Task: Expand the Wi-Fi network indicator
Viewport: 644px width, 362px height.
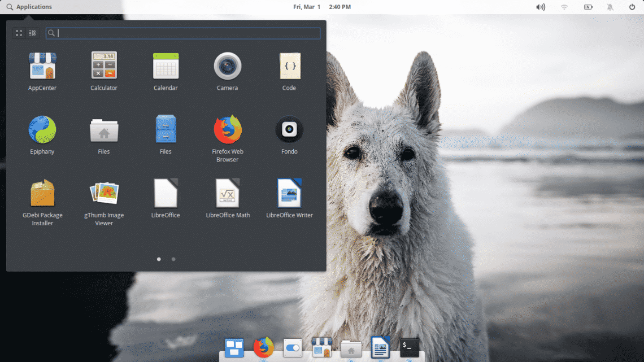Action: [564, 7]
